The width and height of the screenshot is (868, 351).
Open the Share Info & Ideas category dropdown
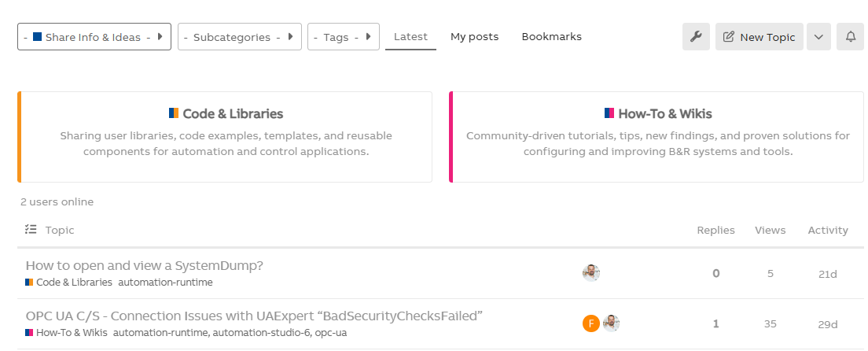(x=94, y=37)
